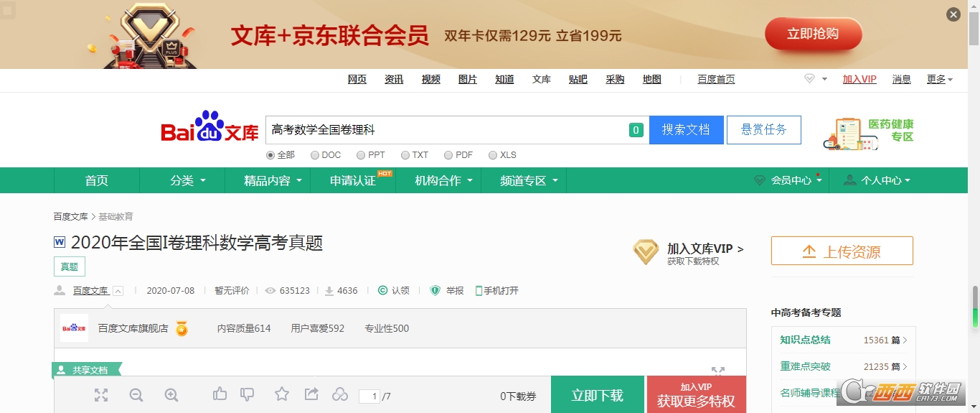Click the green 0 badge in search box
The width and height of the screenshot is (980, 413).
click(636, 130)
